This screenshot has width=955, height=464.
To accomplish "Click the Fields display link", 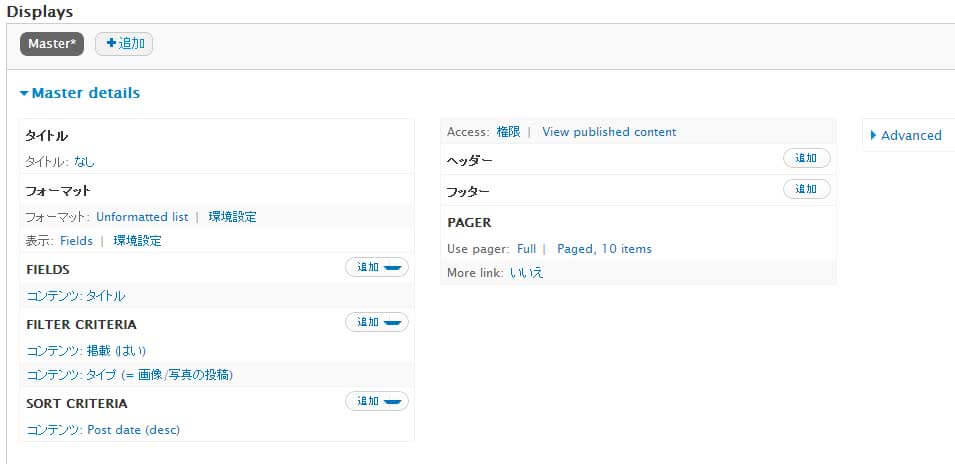I will click(x=76, y=241).
